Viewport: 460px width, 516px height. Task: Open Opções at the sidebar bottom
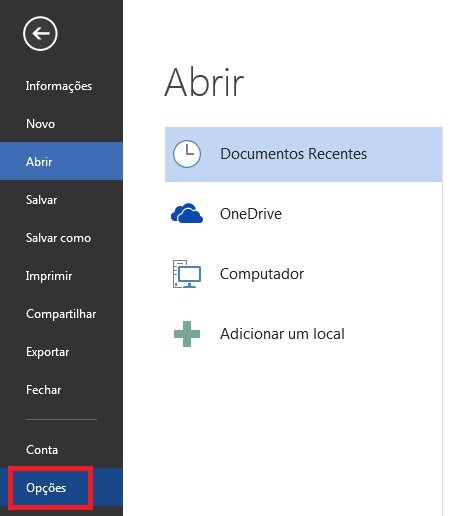(x=61, y=488)
